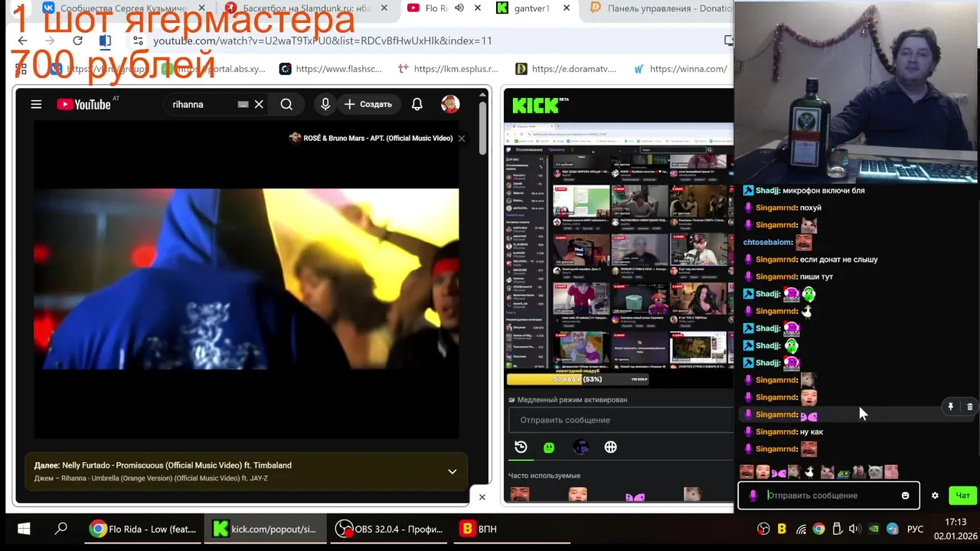Screen dimensions: 980x551
Task: Open the lkm.esplus.r... bookmark
Action: tap(447, 69)
